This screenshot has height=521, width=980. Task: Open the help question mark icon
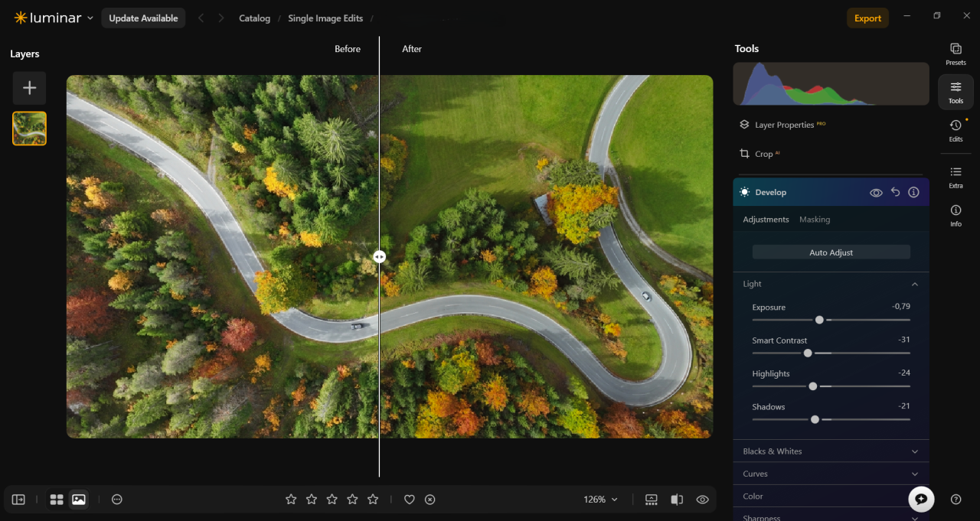click(x=955, y=500)
